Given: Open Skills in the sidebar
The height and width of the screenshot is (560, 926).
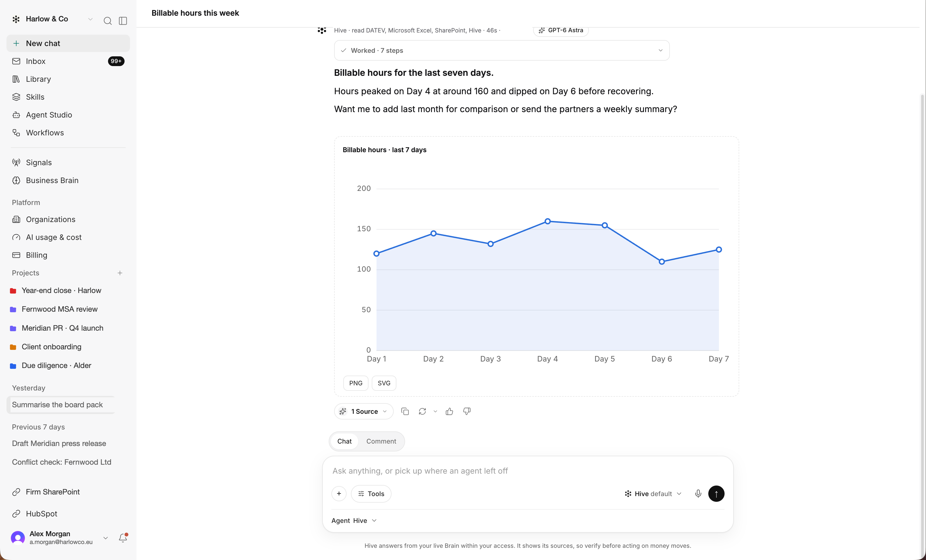Looking at the screenshot, I should tap(68, 97).
